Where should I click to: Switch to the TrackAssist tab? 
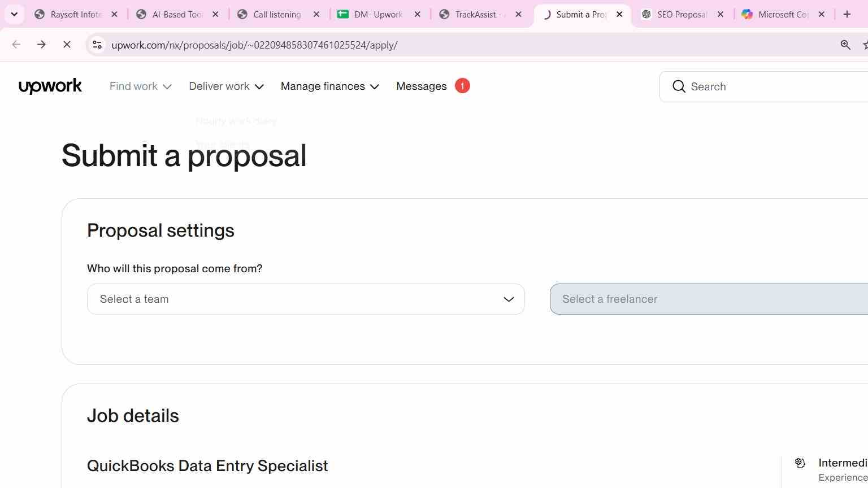480,14
